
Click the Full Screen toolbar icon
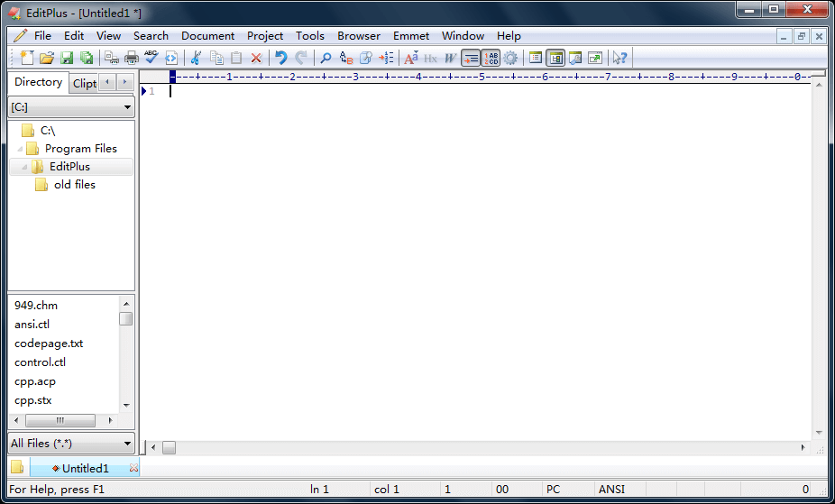[x=595, y=58]
